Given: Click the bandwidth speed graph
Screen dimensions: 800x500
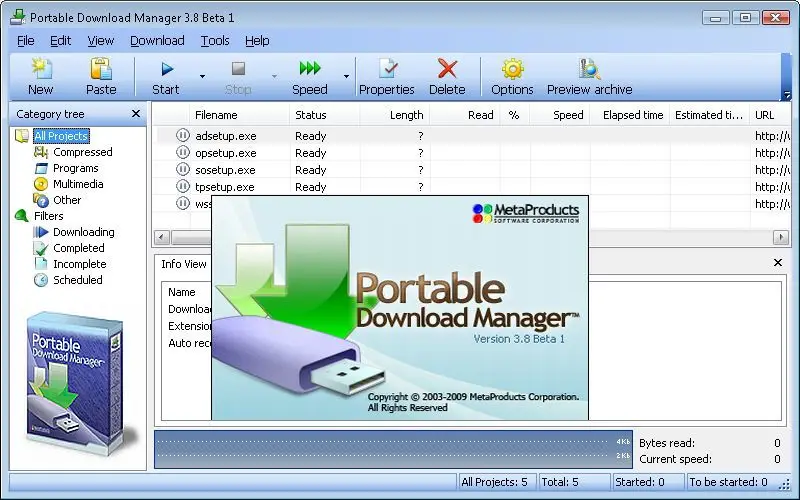Looking at the screenshot, I should tap(393, 449).
